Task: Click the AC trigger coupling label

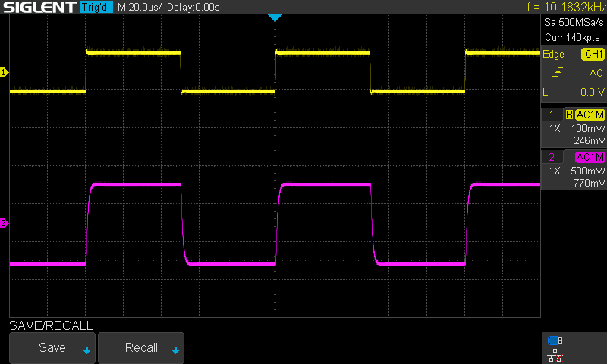Action: [596, 73]
